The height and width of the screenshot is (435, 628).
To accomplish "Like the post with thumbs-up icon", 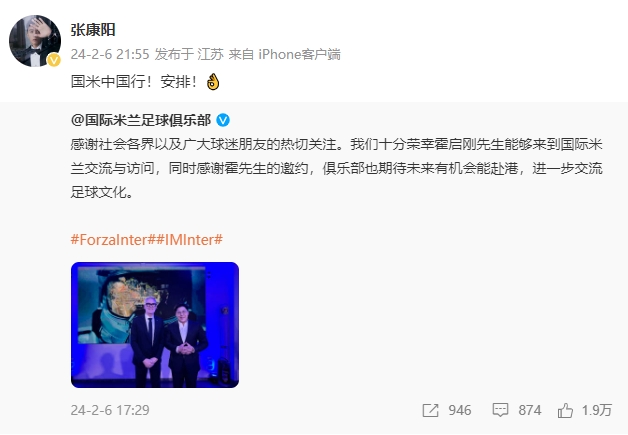I will coord(565,410).
